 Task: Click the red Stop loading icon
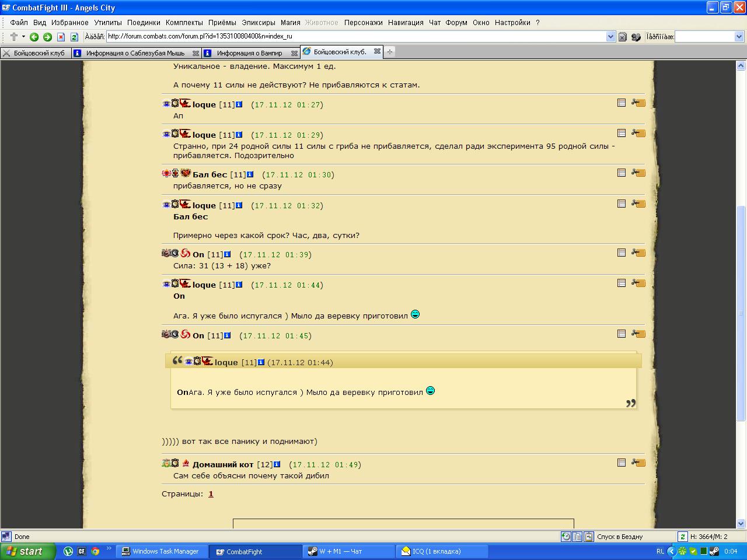click(x=61, y=37)
